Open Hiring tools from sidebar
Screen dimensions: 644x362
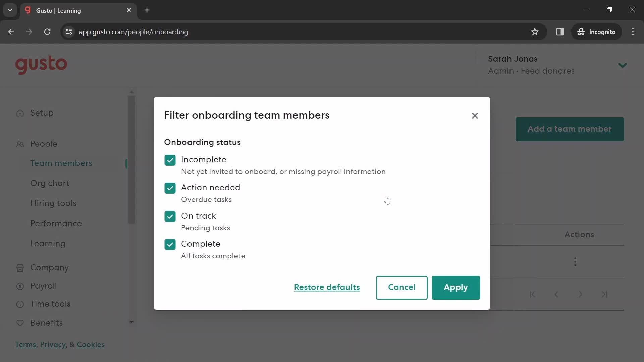[x=54, y=203]
